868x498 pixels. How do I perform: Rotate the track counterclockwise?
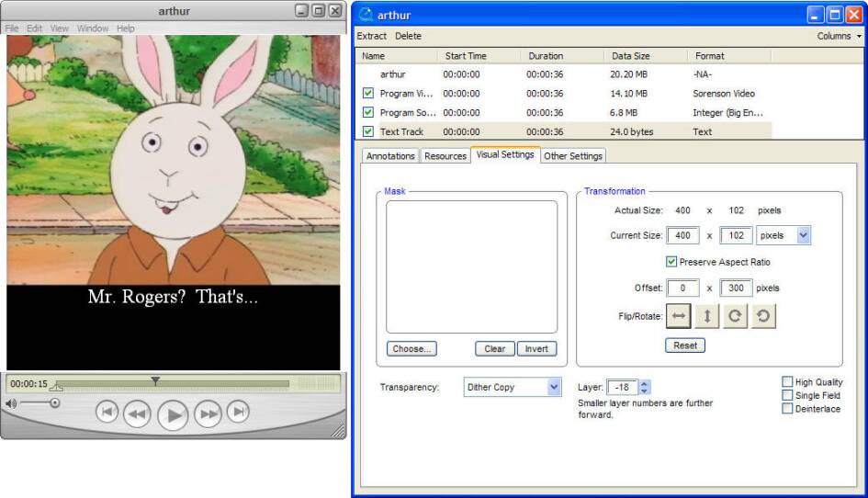click(763, 316)
